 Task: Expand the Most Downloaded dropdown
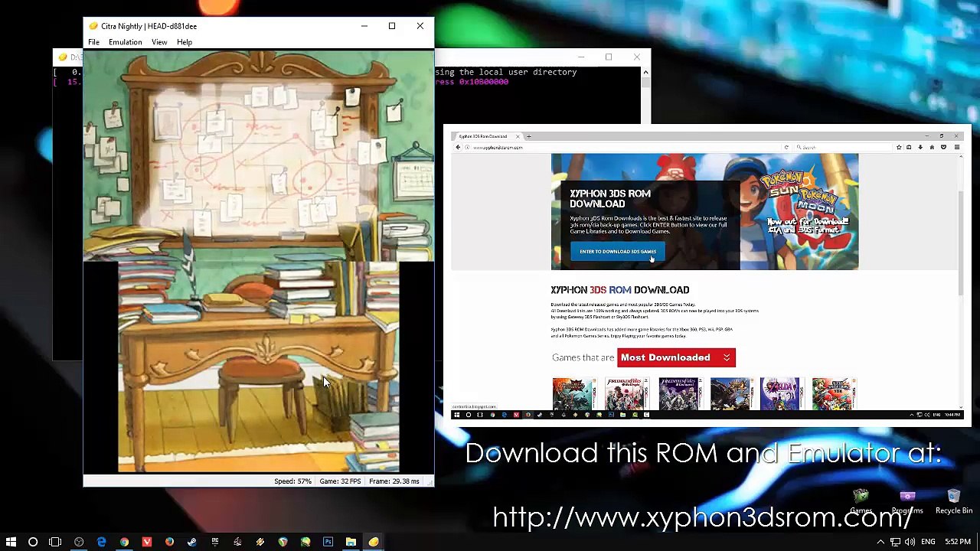click(676, 357)
